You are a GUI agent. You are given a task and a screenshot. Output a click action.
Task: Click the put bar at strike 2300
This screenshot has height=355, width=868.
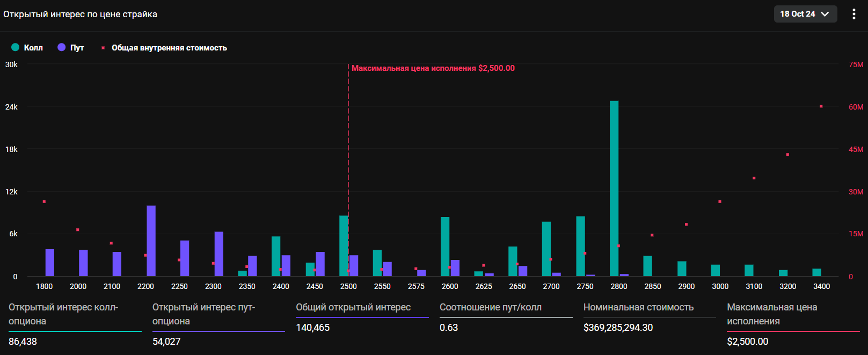pyautogui.click(x=219, y=253)
